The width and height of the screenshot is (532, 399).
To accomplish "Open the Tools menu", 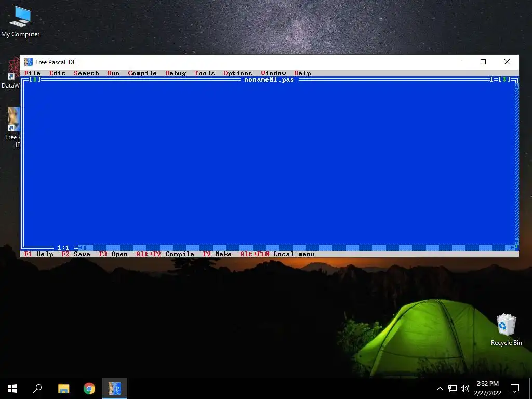I will click(x=205, y=73).
